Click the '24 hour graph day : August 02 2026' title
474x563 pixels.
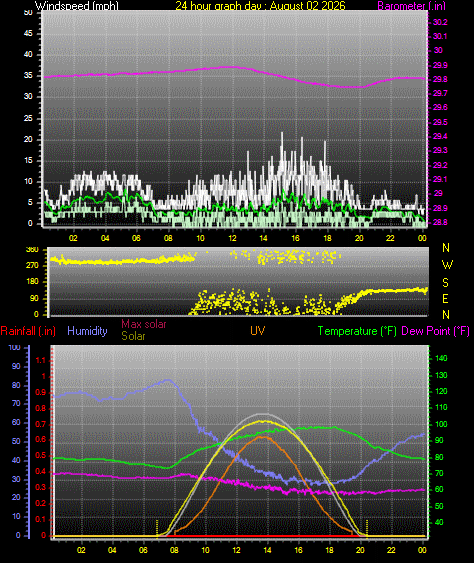point(260,6)
